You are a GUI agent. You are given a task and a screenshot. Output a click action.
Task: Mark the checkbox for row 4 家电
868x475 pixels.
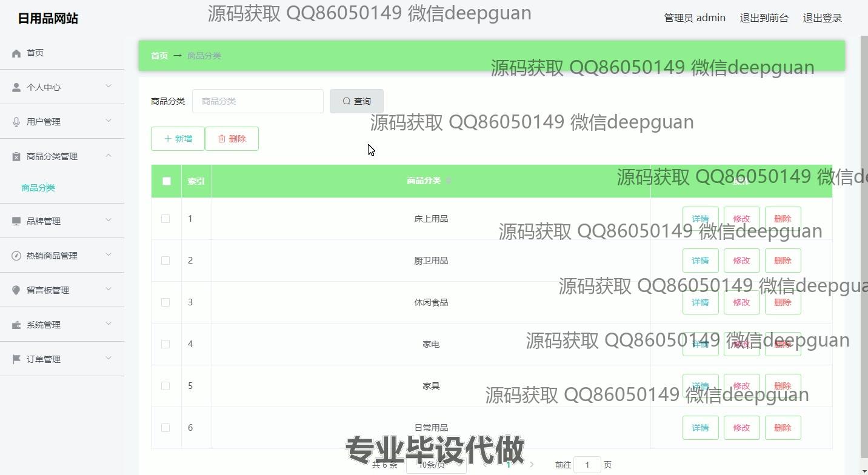[x=165, y=344]
